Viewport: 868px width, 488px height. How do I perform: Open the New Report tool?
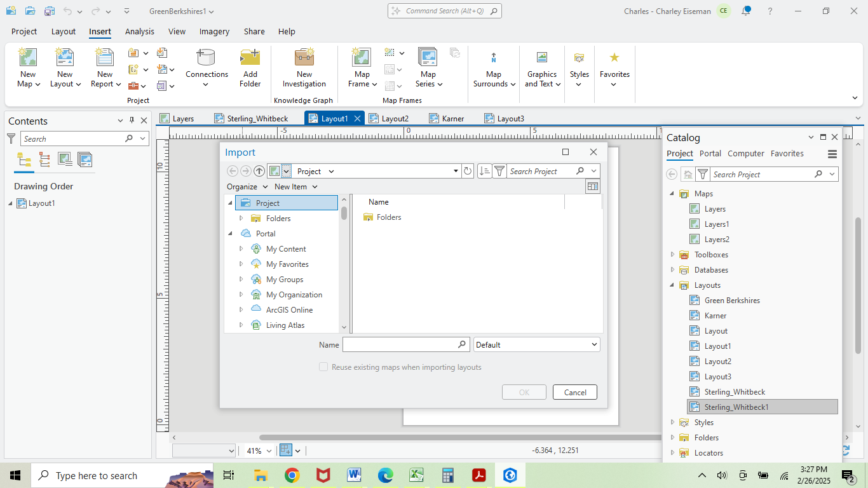[x=104, y=67]
